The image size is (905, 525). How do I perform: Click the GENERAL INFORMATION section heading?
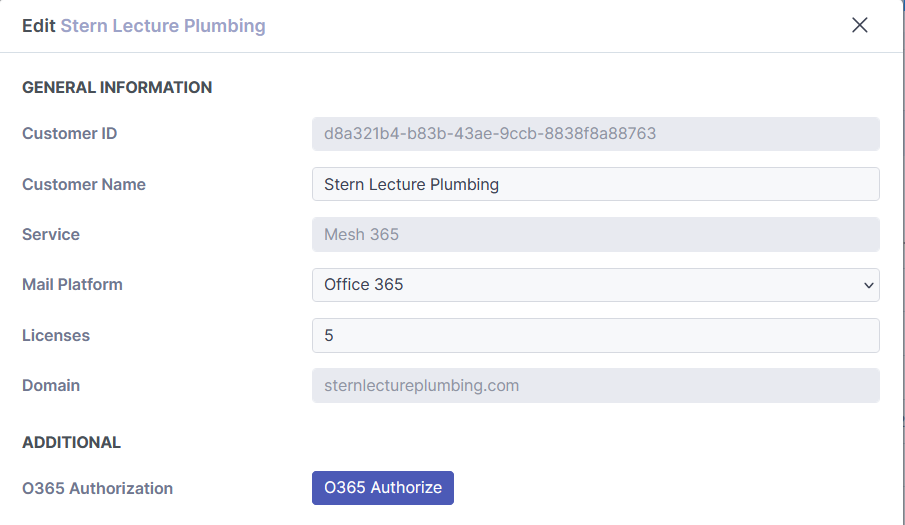(117, 87)
